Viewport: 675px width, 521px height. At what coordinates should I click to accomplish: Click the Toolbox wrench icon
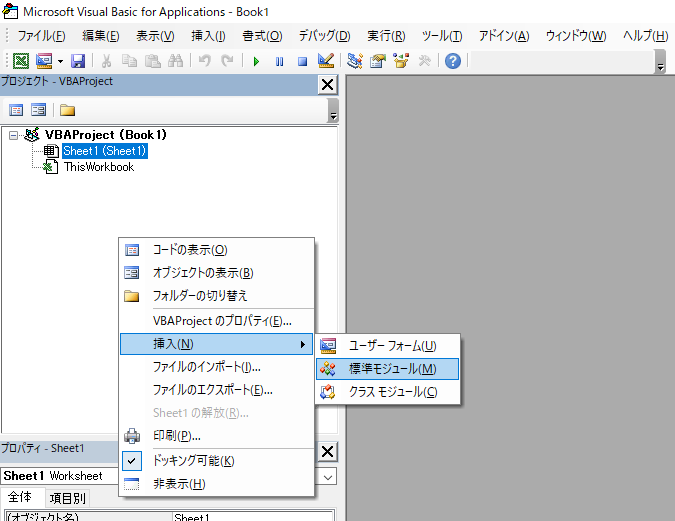click(424, 61)
